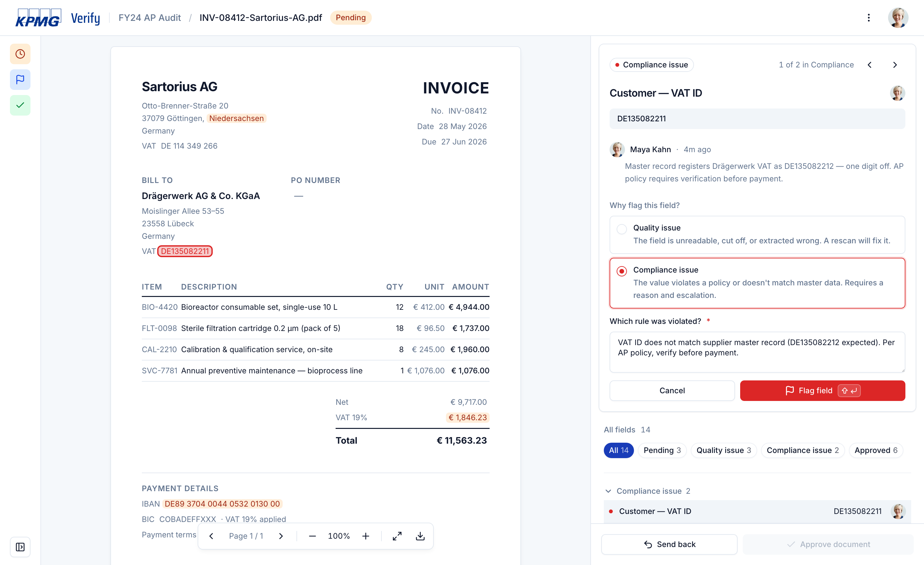The image size is (924, 565).
Task: Open the three-dot more options menu
Action: click(x=868, y=18)
